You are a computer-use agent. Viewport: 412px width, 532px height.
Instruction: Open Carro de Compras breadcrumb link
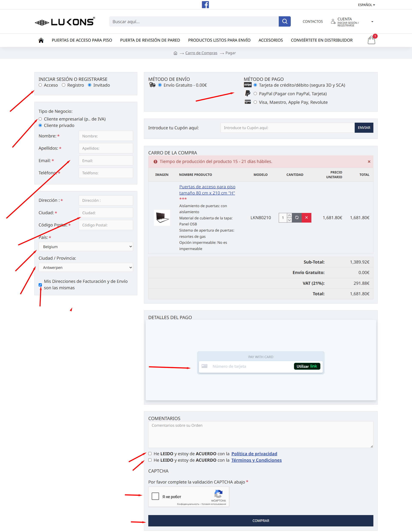point(201,53)
